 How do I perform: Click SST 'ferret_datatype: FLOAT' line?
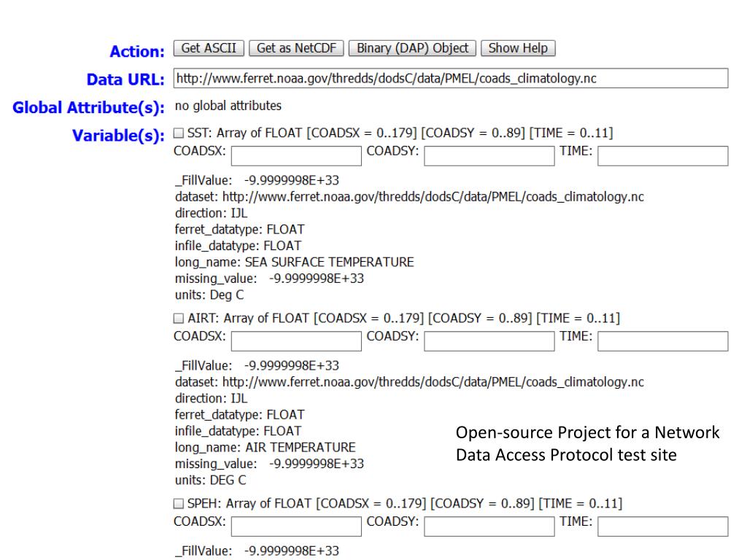click(239, 230)
